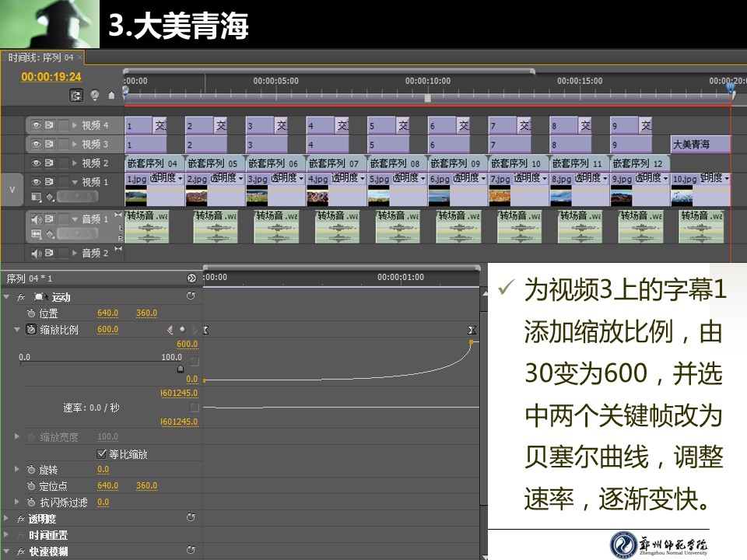This screenshot has width=747, height=560.
Task: Click the 音频 2 stereo track type icon
Action: click(118, 249)
